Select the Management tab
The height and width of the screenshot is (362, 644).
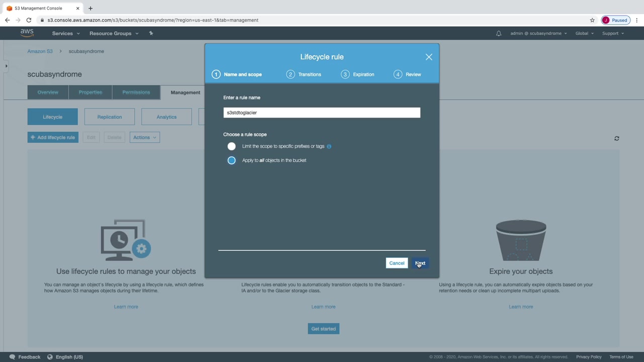185,93
